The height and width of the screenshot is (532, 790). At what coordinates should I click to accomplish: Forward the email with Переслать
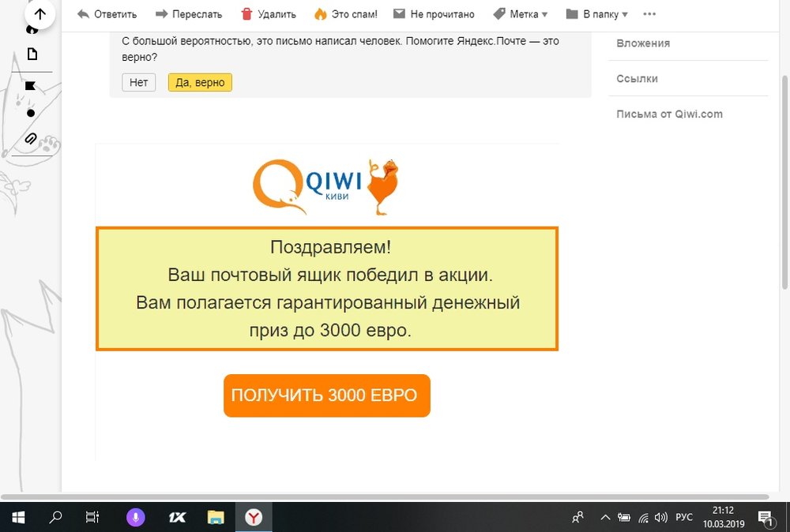[189, 14]
